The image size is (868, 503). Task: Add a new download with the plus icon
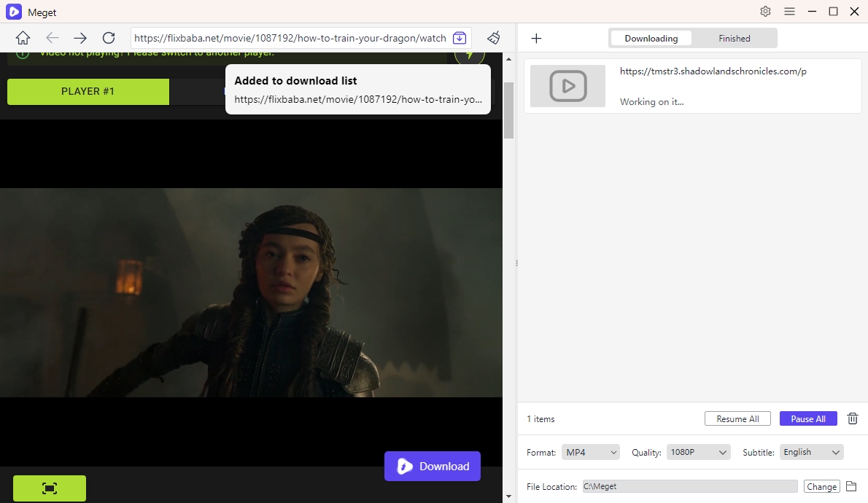[x=536, y=38]
